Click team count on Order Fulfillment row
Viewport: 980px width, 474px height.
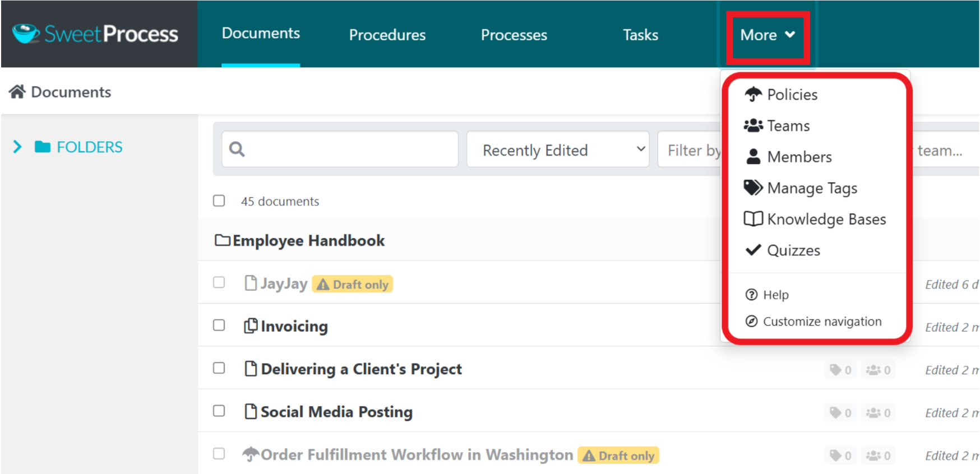tap(878, 456)
